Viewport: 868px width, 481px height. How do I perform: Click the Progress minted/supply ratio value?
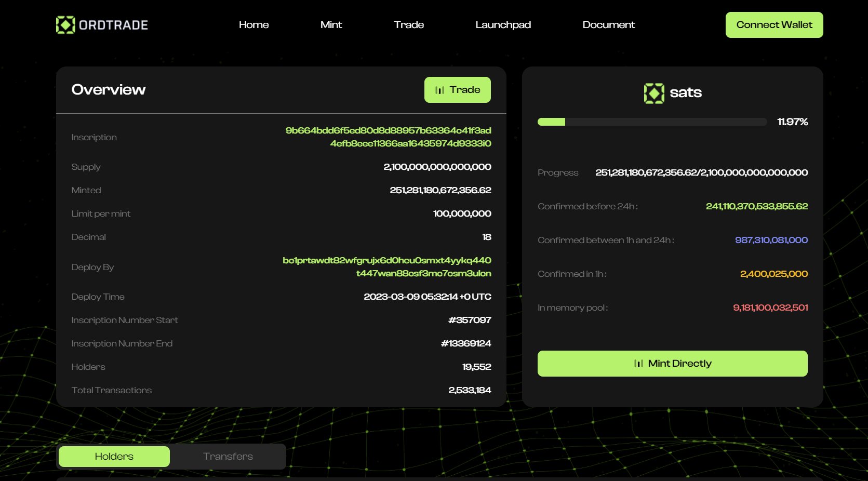click(x=702, y=172)
